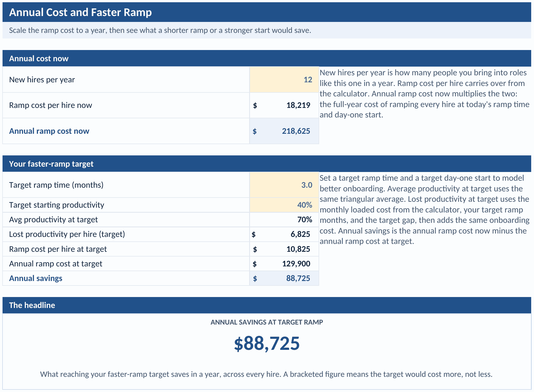
Task: Click the 'Target starting productivity' label
Action: [x=57, y=205]
